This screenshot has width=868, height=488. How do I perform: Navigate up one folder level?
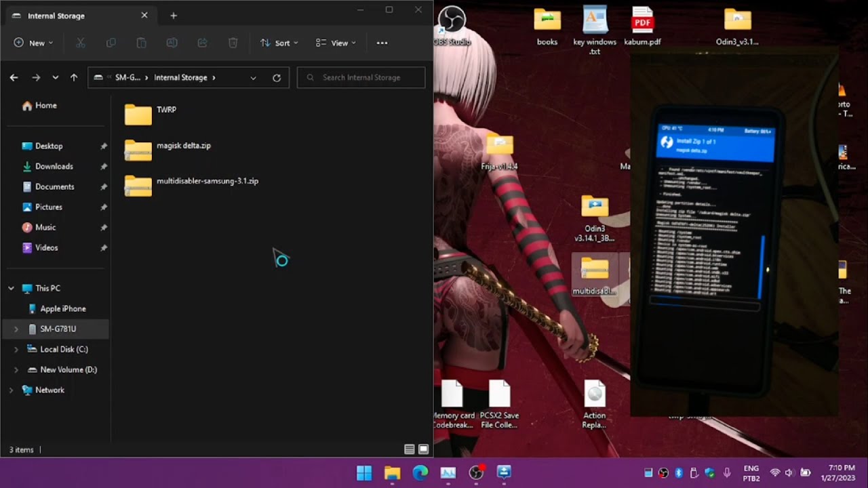point(74,77)
